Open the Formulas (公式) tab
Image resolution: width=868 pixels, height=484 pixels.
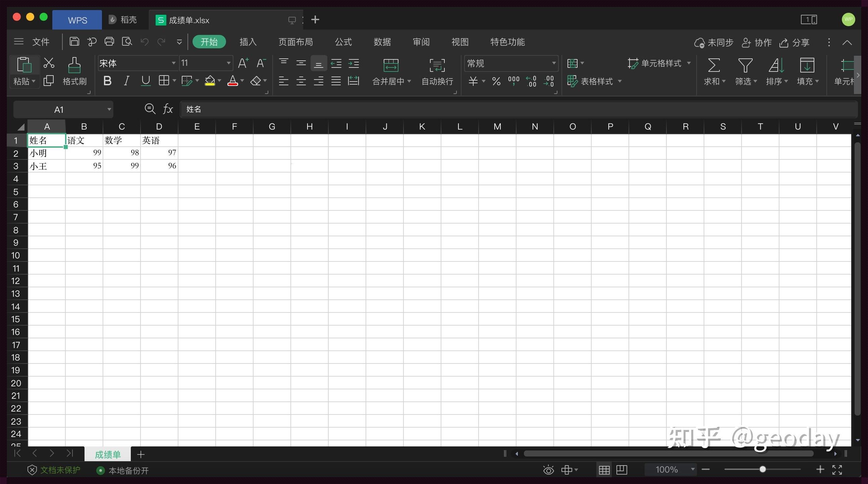[x=343, y=42]
